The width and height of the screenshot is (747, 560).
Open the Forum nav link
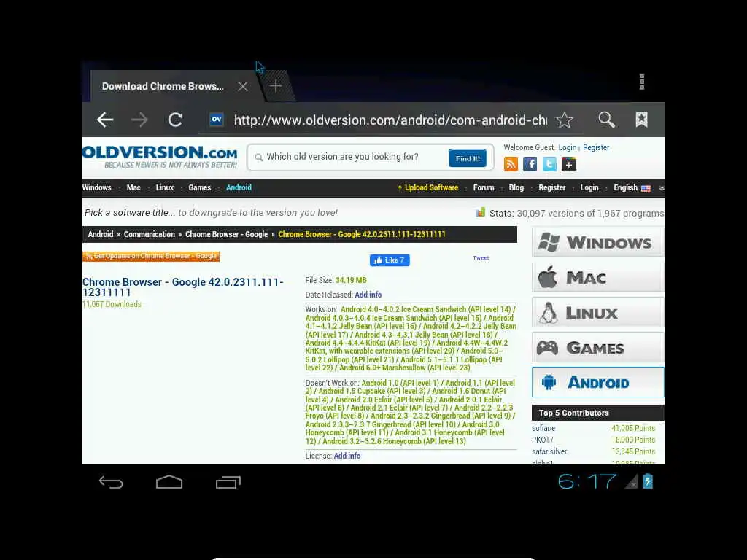pyautogui.click(x=484, y=187)
